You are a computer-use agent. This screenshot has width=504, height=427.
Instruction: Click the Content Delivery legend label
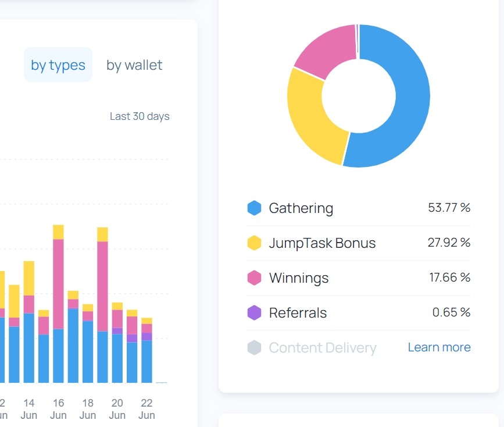point(323,348)
